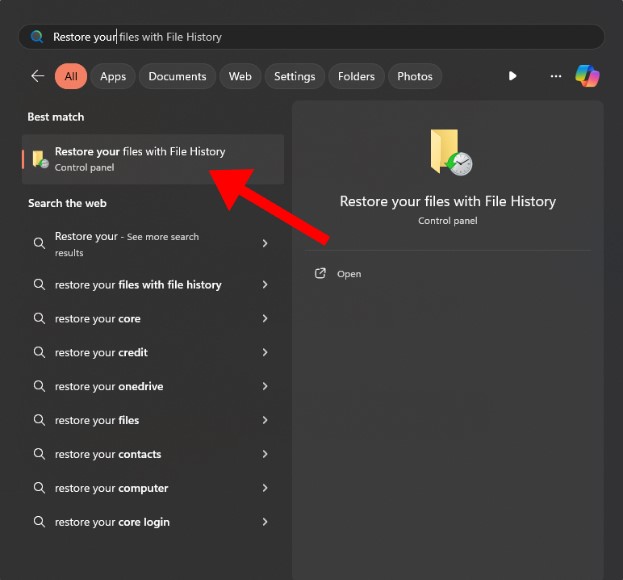Click the large File History folder icon
This screenshot has height=580, width=623.
tap(451, 152)
